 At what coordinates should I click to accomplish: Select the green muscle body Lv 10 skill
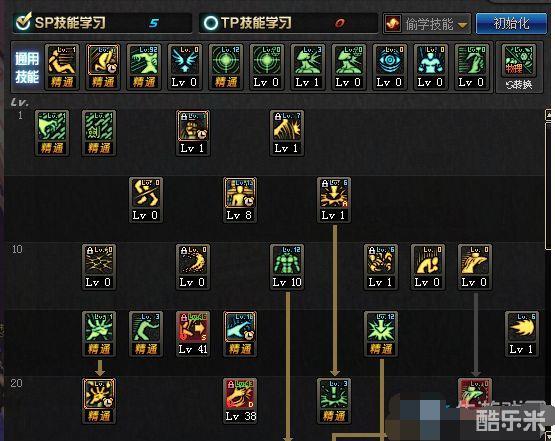(287, 267)
